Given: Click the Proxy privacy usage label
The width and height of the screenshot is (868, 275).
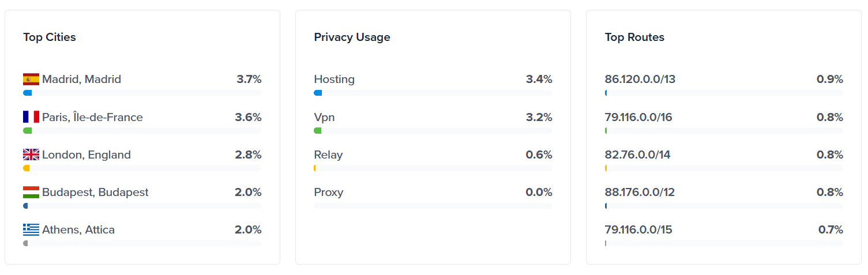Looking at the screenshot, I should pyautogui.click(x=328, y=192).
